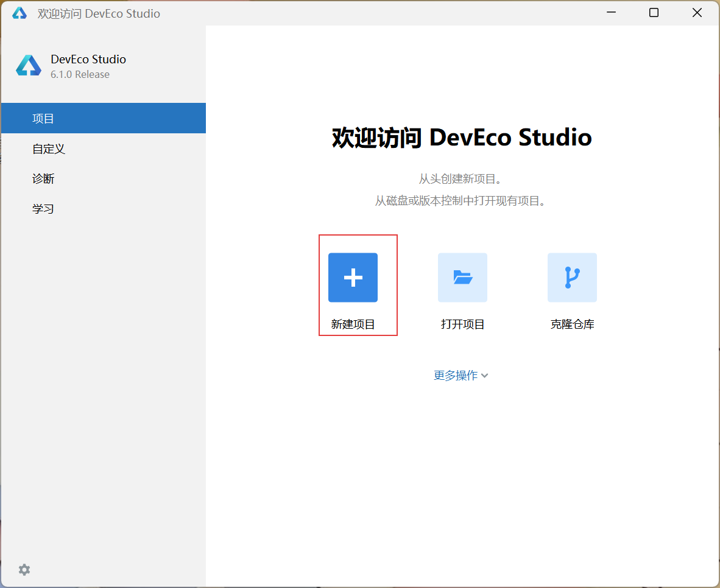
Task: Click the 新建项目 label
Action: coord(353,324)
